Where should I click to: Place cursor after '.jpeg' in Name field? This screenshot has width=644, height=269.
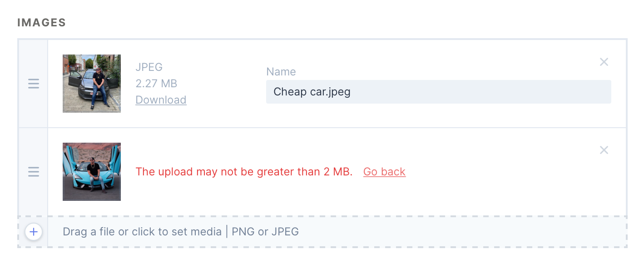click(x=352, y=92)
